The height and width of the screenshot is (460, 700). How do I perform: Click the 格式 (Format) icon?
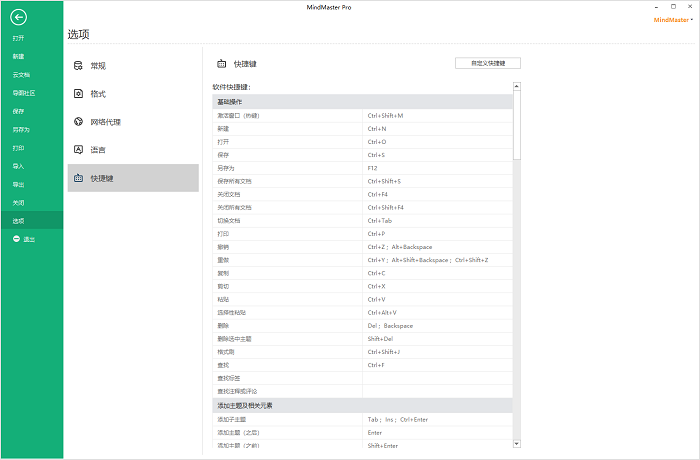click(77, 94)
